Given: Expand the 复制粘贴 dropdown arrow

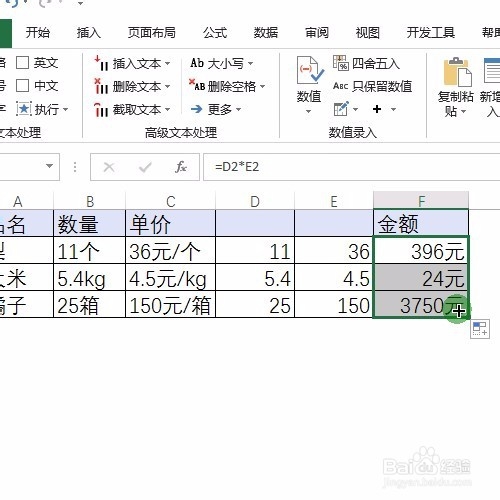Looking at the screenshot, I should click(x=463, y=111).
